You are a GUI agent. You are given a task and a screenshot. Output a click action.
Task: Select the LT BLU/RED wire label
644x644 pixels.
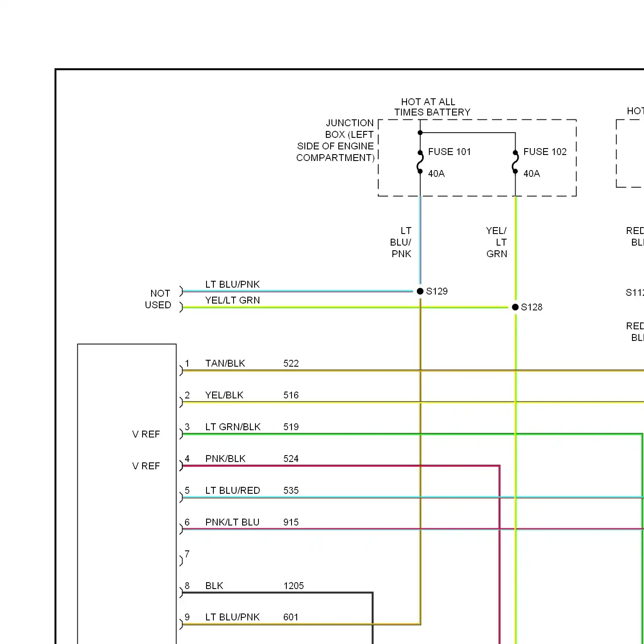[233, 491]
